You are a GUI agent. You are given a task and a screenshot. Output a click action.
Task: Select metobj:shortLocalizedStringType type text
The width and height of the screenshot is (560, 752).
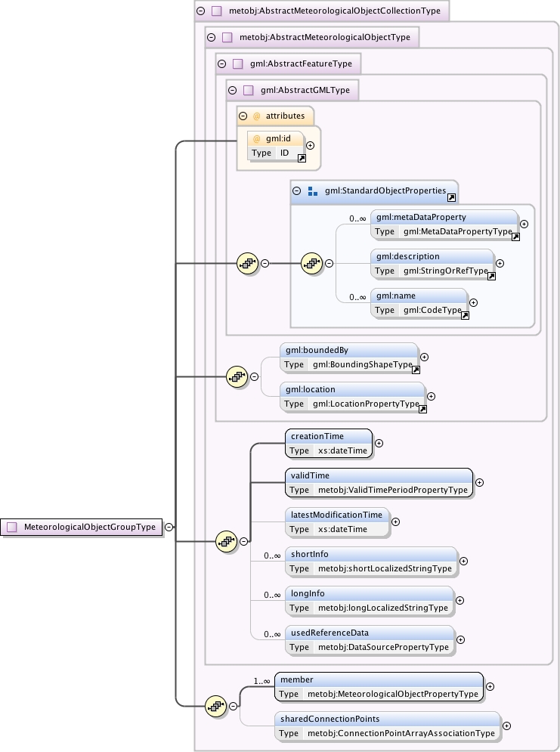click(x=385, y=568)
